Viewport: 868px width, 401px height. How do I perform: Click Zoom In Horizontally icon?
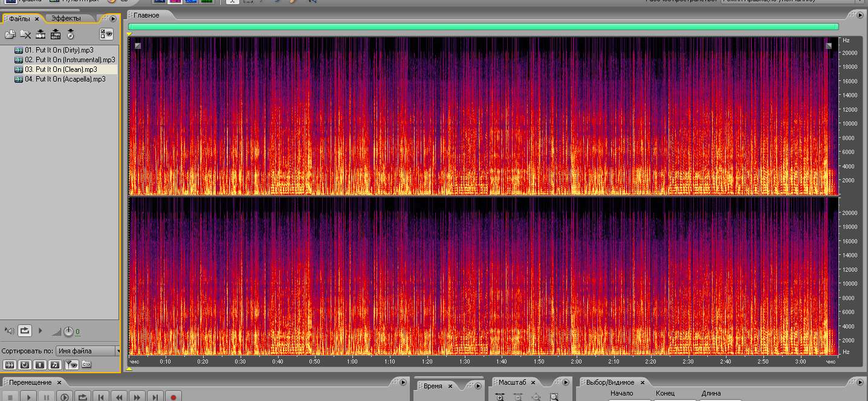click(x=500, y=397)
